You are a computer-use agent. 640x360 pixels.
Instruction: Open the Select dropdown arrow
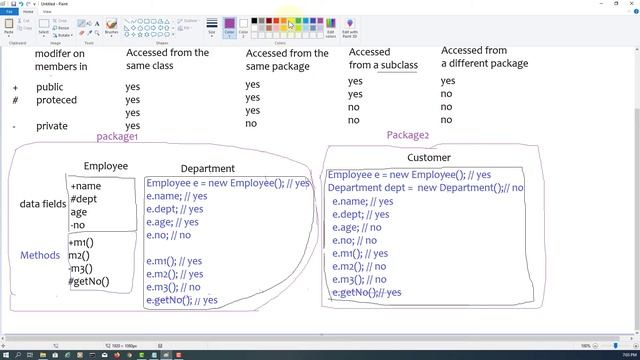pos(44,36)
